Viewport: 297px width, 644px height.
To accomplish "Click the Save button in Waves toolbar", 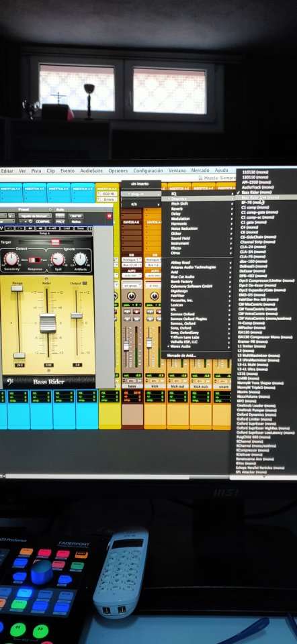I will 80,228.
